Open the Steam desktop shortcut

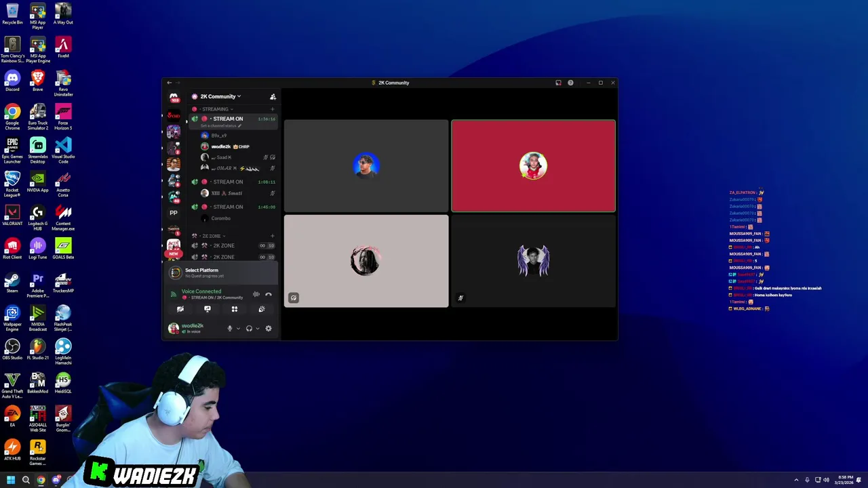12,282
